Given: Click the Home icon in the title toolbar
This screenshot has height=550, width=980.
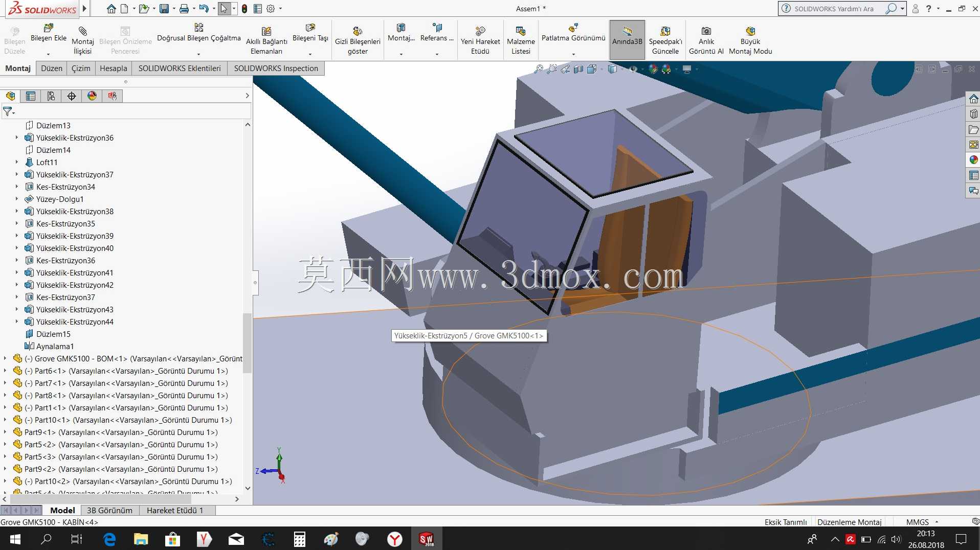Looking at the screenshot, I should point(111,9).
